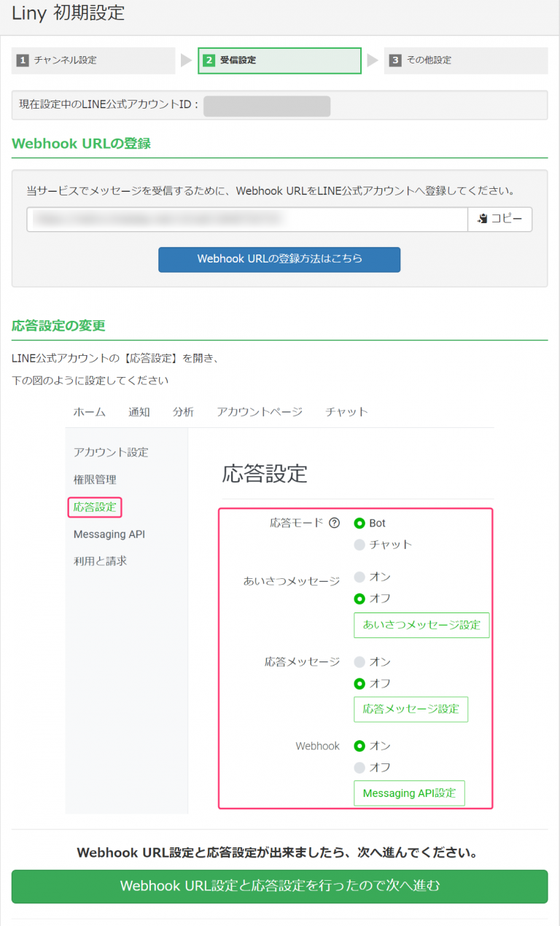
Task: Select 応答設定 in the sidebar
Action: (x=95, y=507)
